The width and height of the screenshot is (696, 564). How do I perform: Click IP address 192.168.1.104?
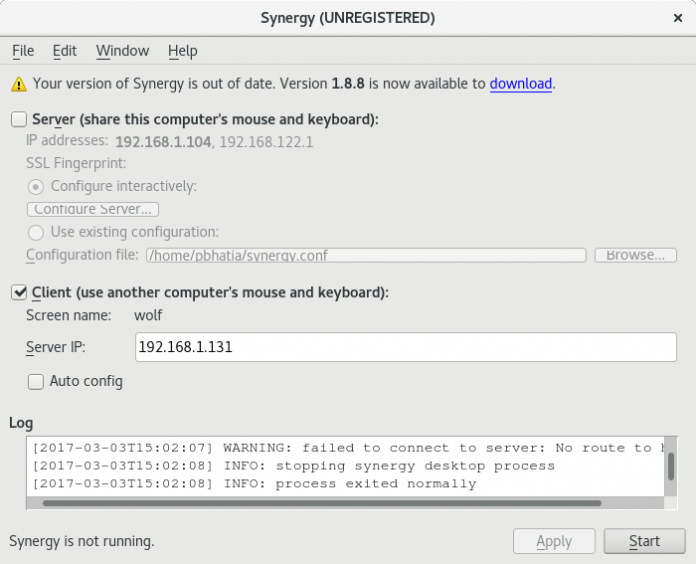click(x=163, y=142)
